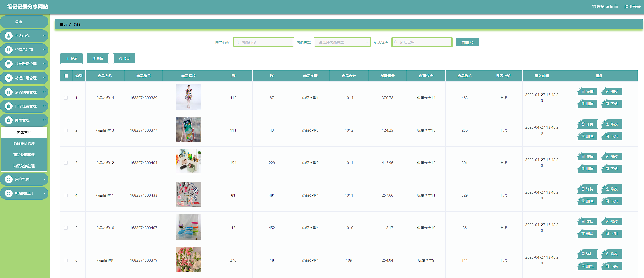Check the checkbox for 商品名称14 row
This screenshot has width=644, height=278.
[x=66, y=98]
